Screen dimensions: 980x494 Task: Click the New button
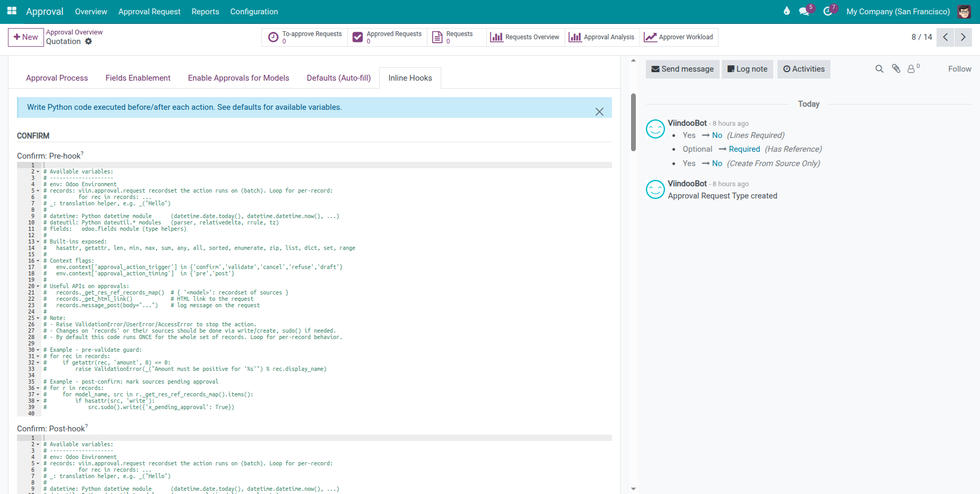25,37
